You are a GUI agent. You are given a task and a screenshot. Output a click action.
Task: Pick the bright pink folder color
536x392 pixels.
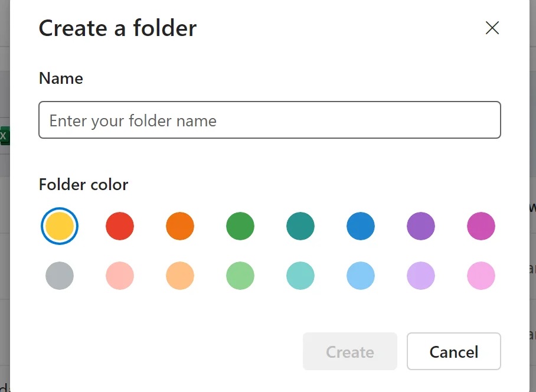tap(481, 276)
